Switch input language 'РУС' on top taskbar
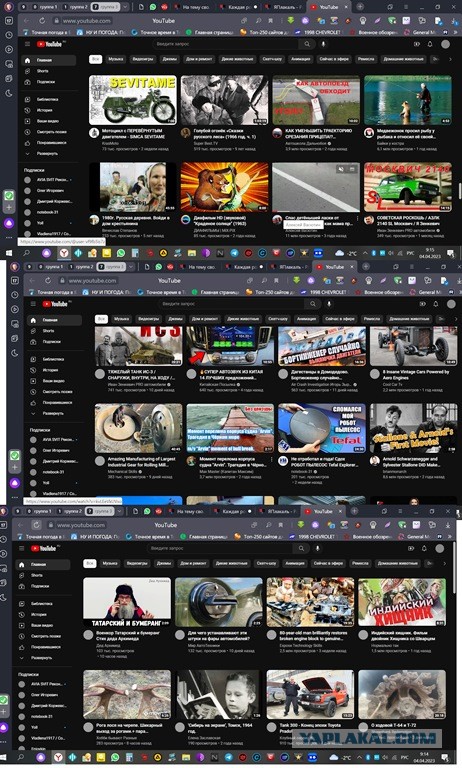 coord(411,253)
